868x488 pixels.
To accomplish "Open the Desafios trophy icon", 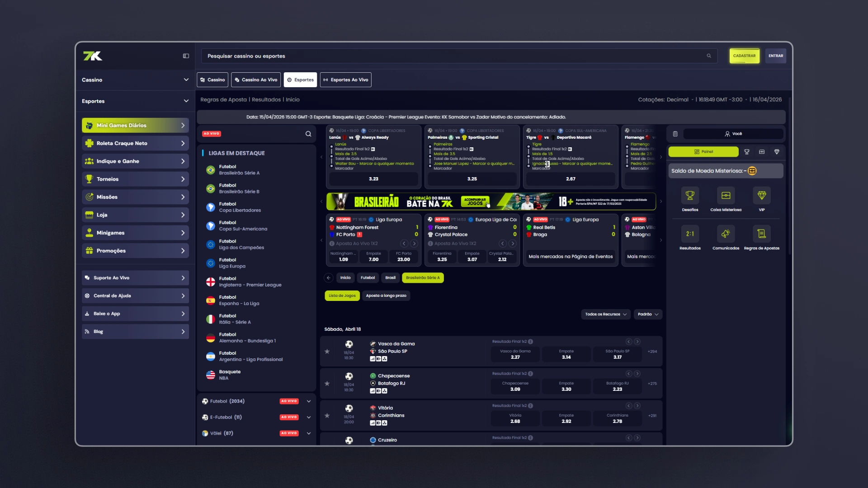I will pos(690,196).
